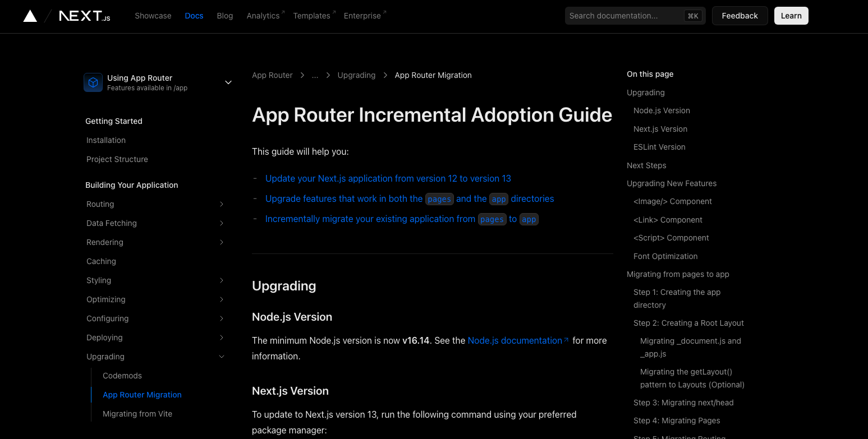Expand the Rendering section chevron
The width and height of the screenshot is (868, 439).
click(x=222, y=242)
